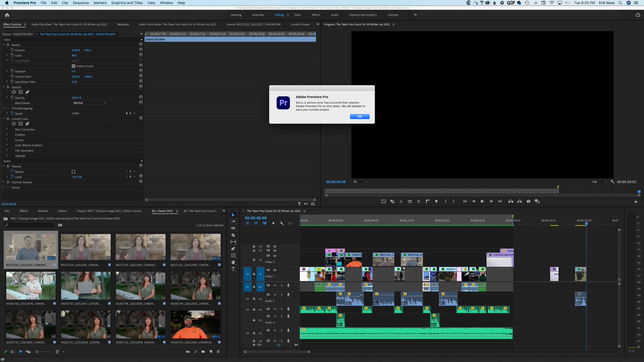Image resolution: width=644 pixels, height=362 pixels.
Task: Click Add Marker icon in timeline header
Action: pos(273,223)
